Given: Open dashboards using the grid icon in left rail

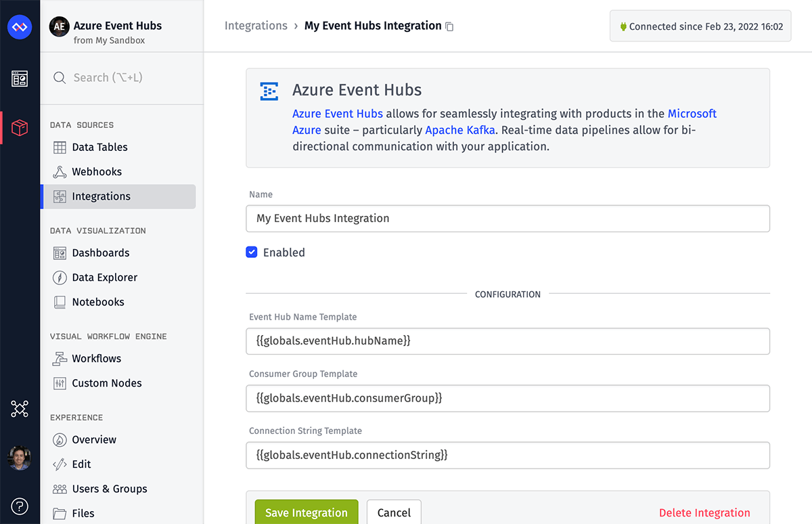Looking at the screenshot, I should tap(20, 79).
